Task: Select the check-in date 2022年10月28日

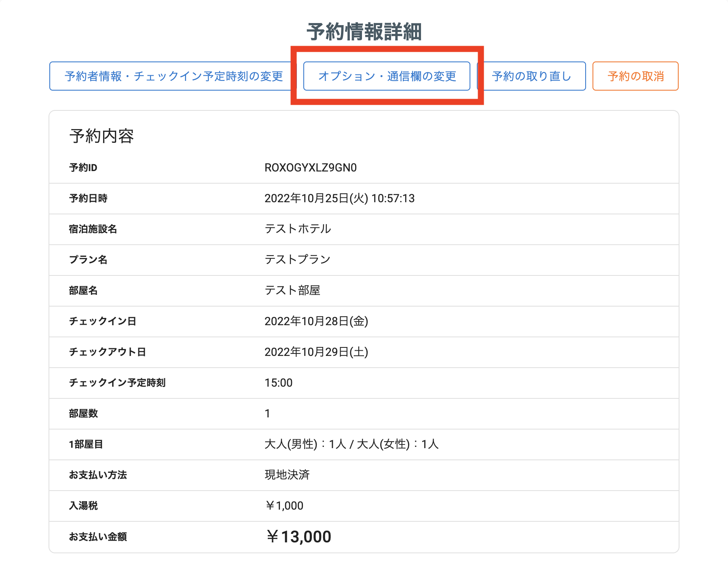Action: (x=316, y=322)
